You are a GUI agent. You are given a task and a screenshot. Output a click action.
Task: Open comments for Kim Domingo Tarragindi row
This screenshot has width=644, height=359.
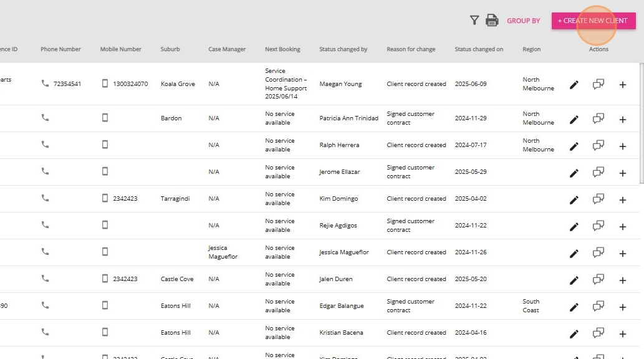[598, 199]
